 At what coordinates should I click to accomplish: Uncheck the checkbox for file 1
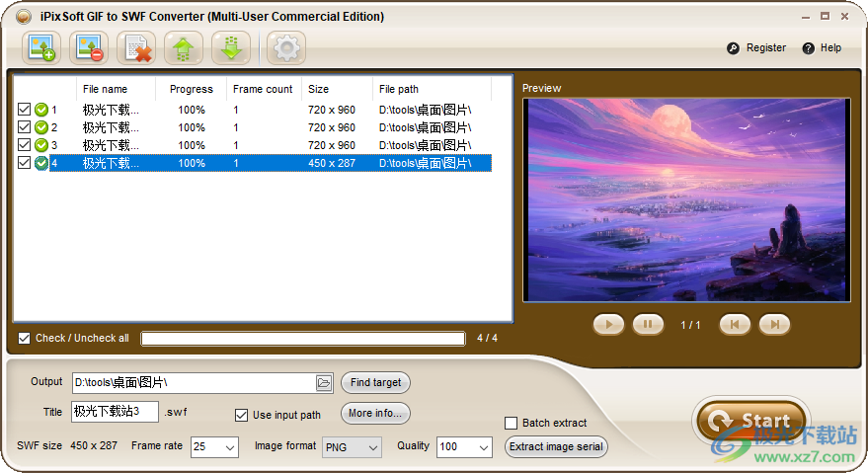point(24,109)
